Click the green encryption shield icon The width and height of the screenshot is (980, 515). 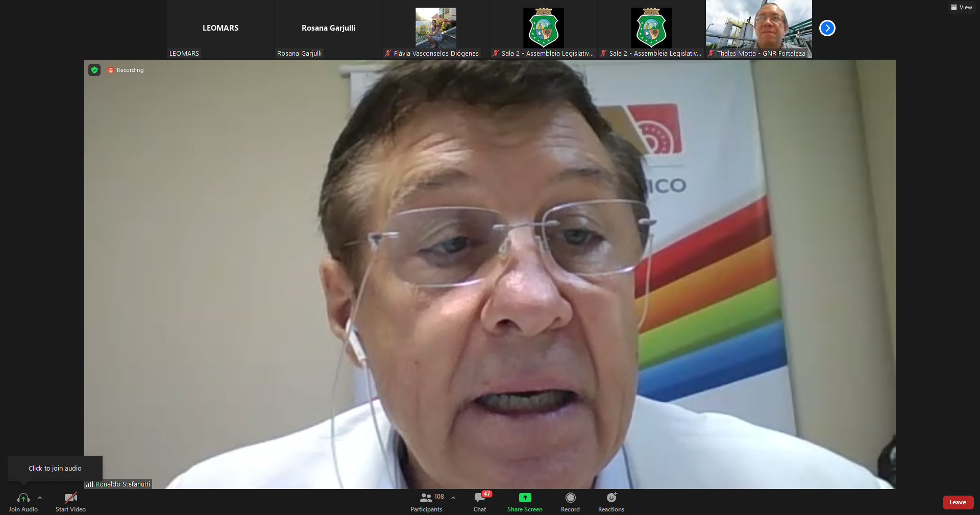point(94,70)
